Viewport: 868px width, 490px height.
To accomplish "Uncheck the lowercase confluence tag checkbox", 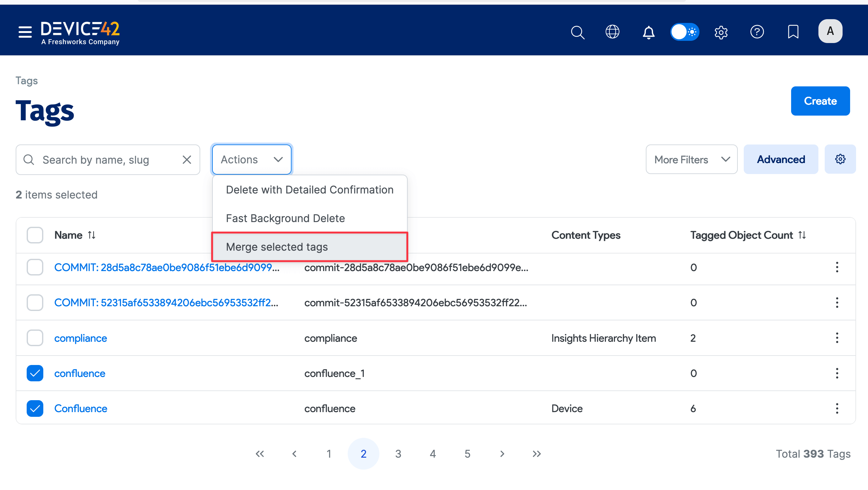I will tap(35, 373).
